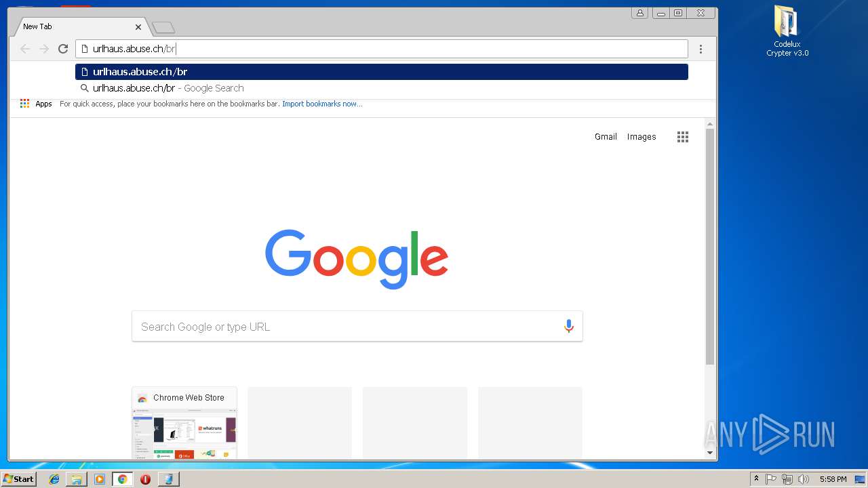Viewport: 868px width, 488px height.
Task: Open a new tab with blank tab button
Action: pos(163,28)
